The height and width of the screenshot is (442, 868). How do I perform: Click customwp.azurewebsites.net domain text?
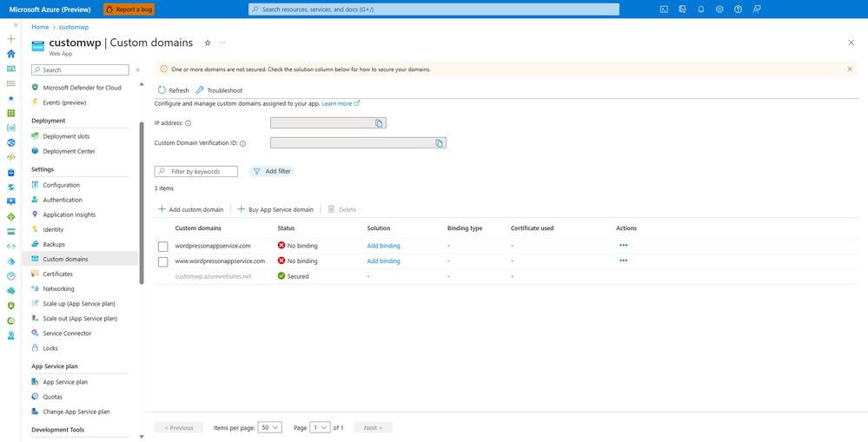[x=213, y=276]
